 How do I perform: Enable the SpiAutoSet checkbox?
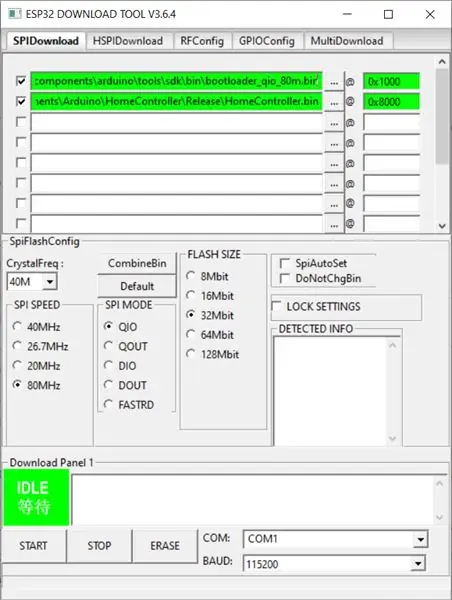(284, 263)
